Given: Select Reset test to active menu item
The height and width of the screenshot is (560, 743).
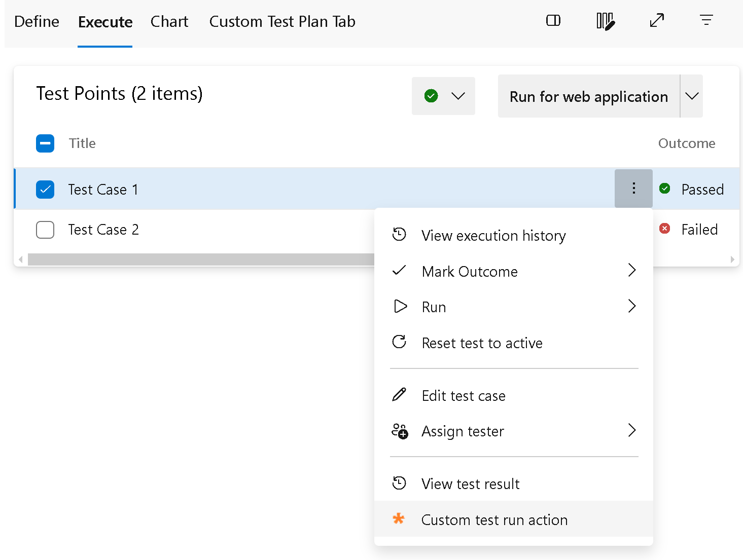Looking at the screenshot, I should click(514, 343).
